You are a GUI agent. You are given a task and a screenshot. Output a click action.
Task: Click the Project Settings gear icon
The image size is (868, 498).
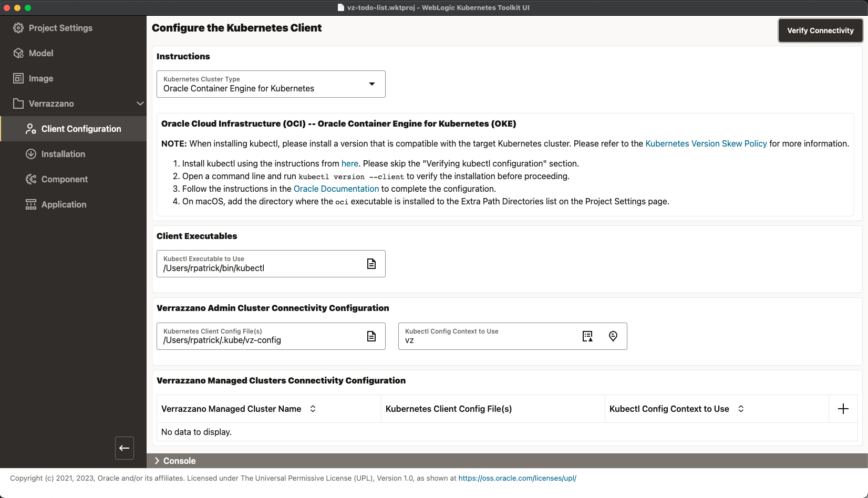[x=18, y=28]
